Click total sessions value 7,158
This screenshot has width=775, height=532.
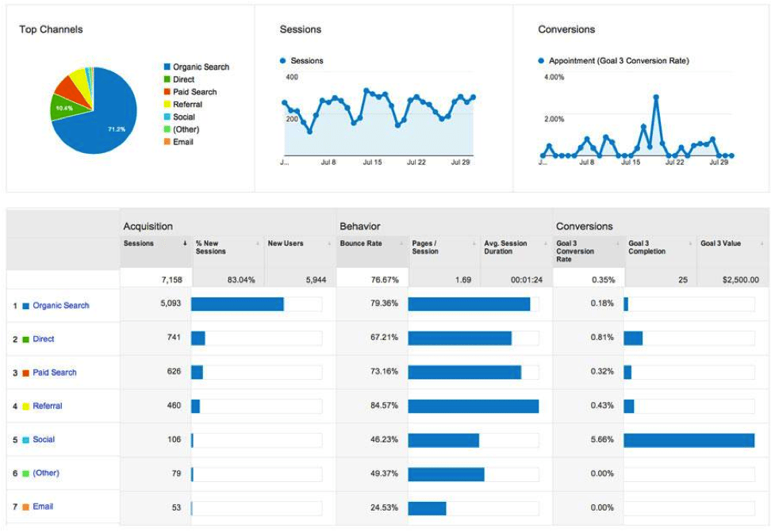(x=171, y=280)
